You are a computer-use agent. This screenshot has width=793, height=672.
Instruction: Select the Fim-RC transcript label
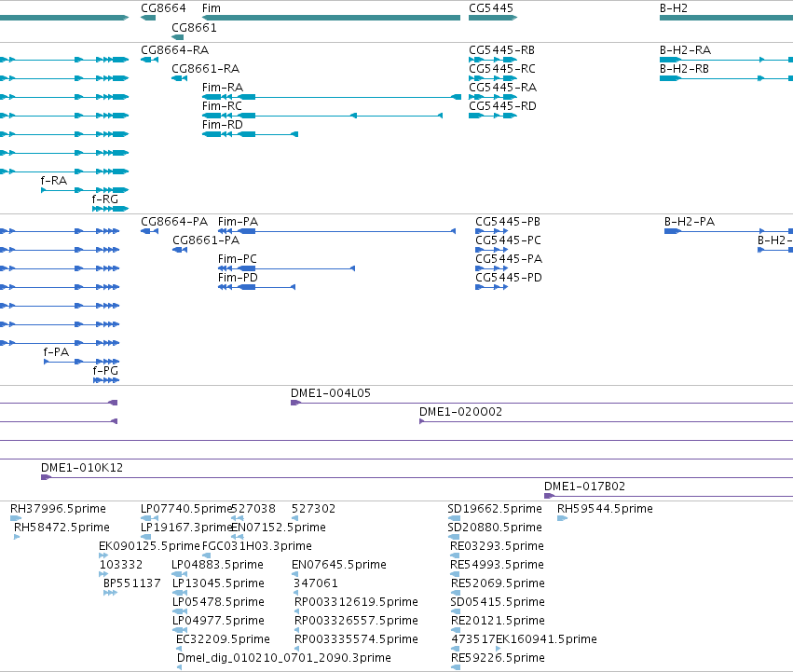click(222, 106)
